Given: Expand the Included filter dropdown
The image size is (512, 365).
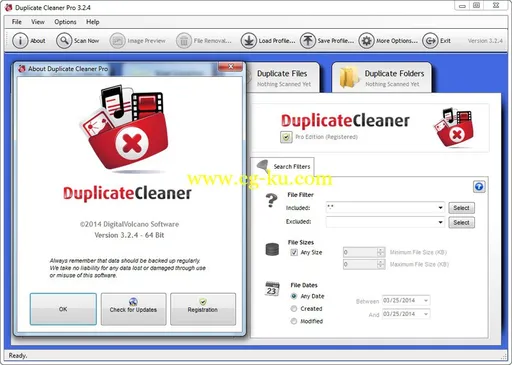Looking at the screenshot, I should [440, 208].
